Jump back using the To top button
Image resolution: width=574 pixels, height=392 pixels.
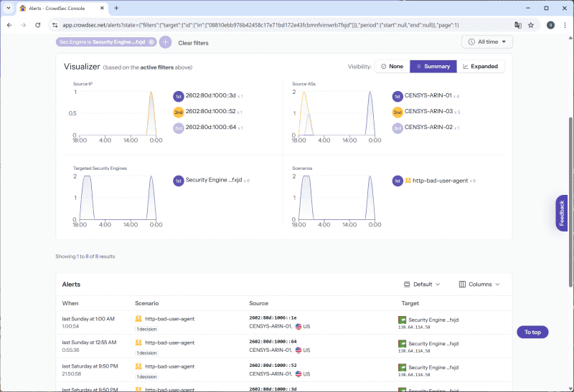[x=532, y=332]
